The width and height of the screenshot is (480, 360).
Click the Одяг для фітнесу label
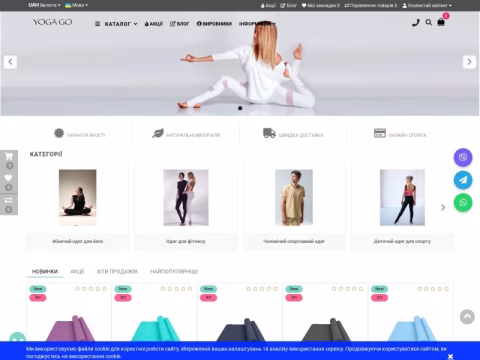[186, 241]
